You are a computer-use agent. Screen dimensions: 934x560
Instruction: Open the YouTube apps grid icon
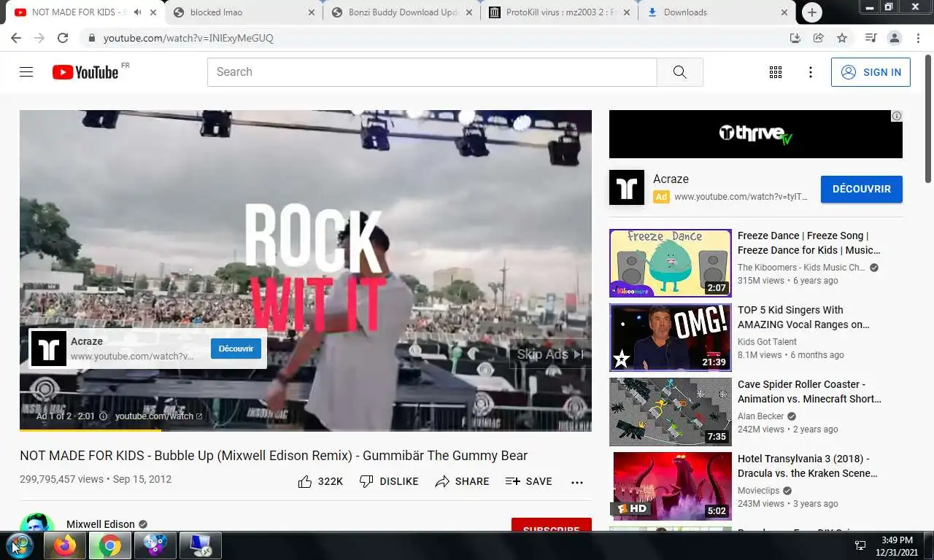point(776,72)
